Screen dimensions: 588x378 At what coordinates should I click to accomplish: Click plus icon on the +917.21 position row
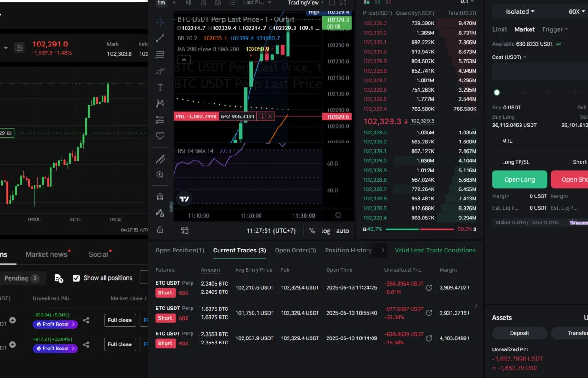pyautogui.click(x=12, y=344)
